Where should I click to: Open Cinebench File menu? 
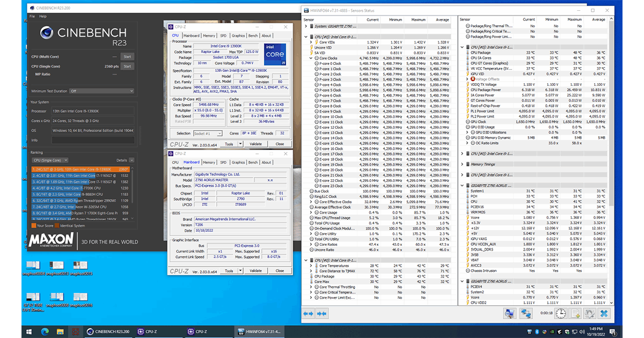coord(32,17)
